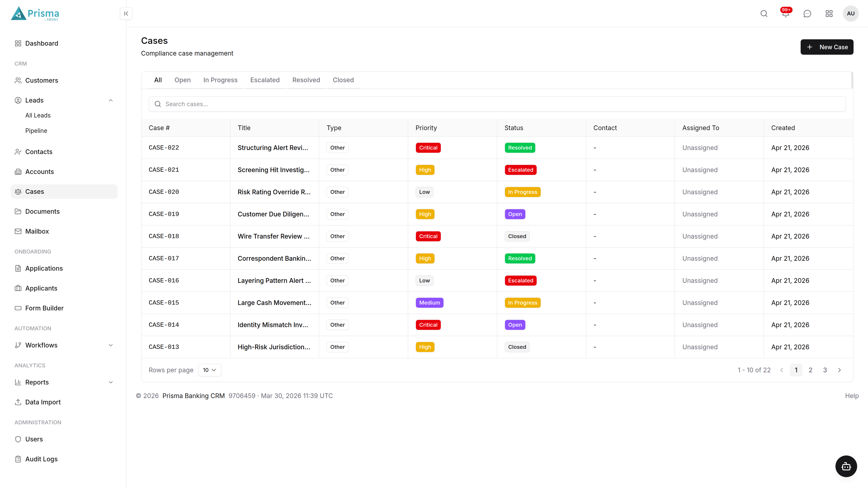Open Users in sidebar
868x488 pixels.
(x=64, y=439)
